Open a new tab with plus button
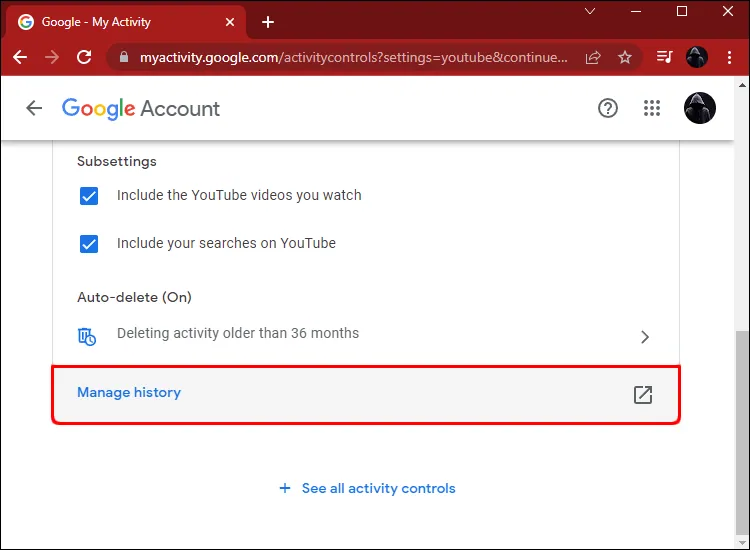750x550 pixels. (268, 22)
